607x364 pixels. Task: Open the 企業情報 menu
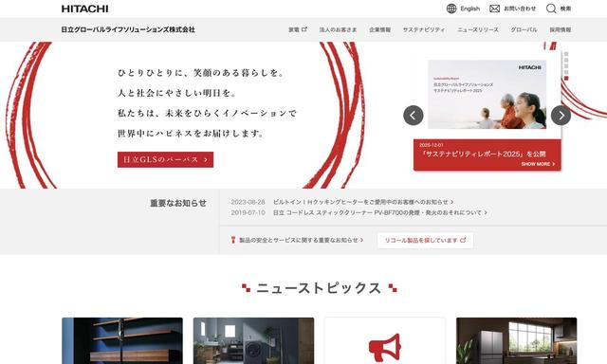pos(379,29)
